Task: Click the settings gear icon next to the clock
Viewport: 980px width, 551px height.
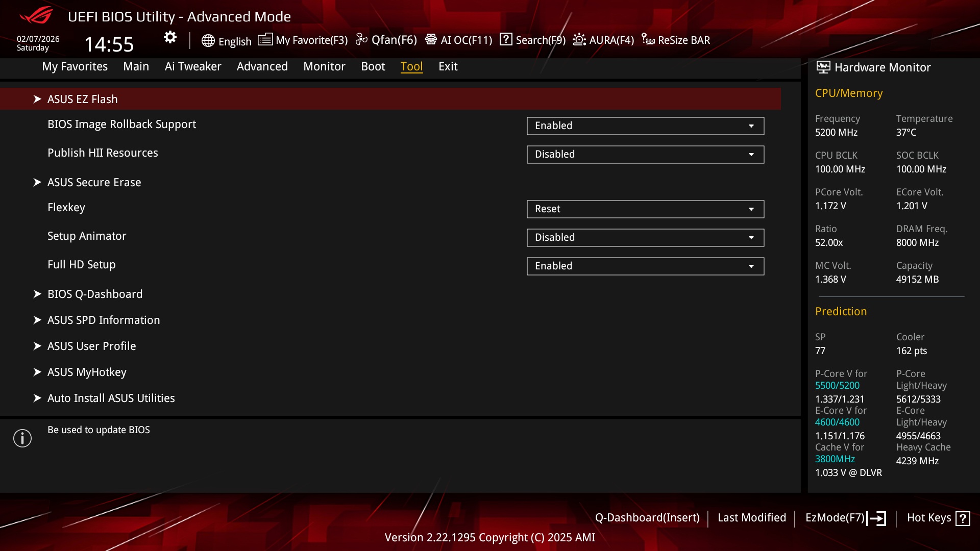Action: 170,37
